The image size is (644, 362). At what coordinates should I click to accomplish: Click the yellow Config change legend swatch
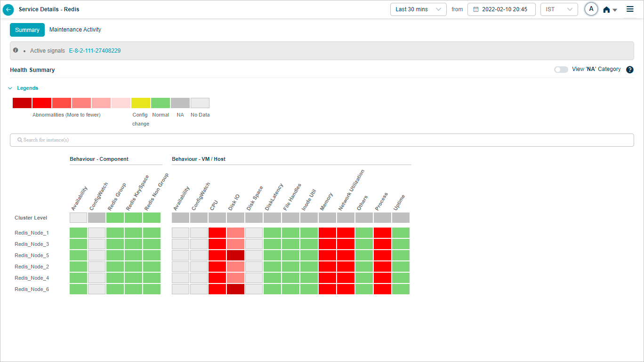[x=141, y=103]
